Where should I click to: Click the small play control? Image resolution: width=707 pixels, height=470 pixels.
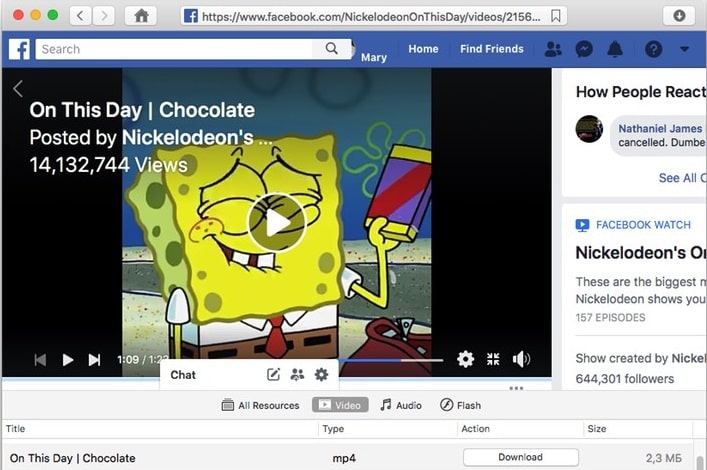pos(68,359)
